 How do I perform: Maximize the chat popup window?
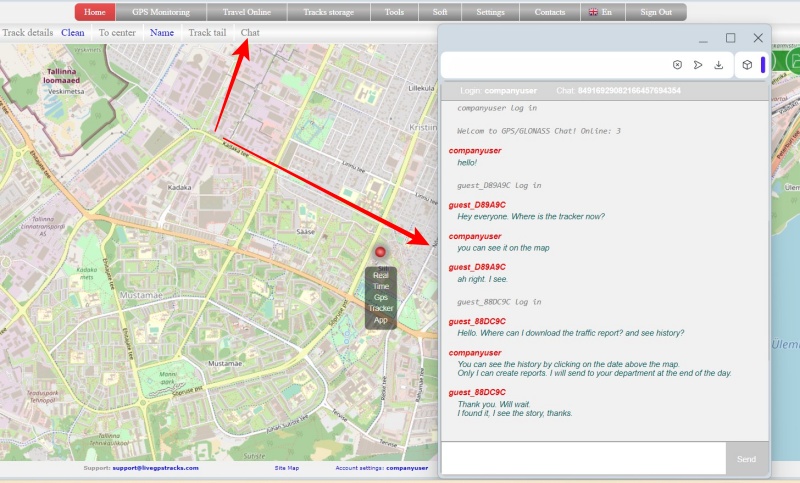pos(730,38)
